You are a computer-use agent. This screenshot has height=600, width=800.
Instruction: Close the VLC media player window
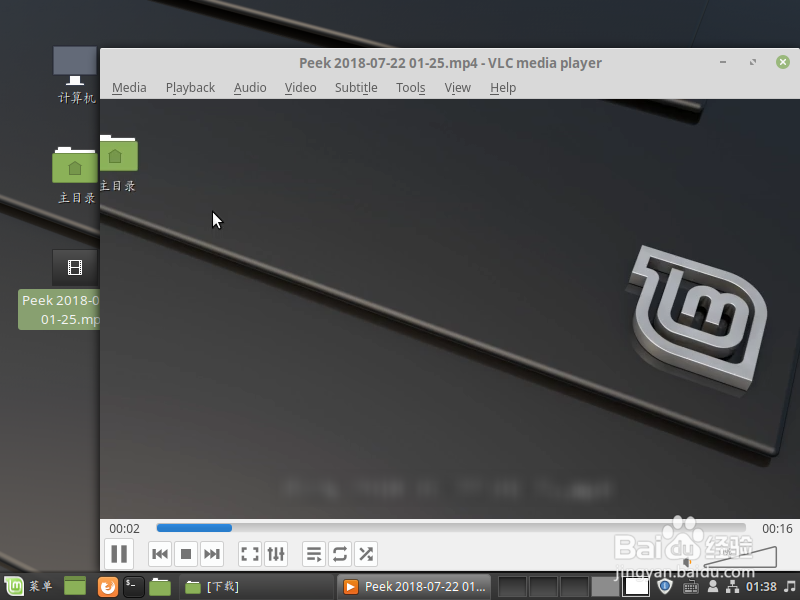tap(783, 62)
